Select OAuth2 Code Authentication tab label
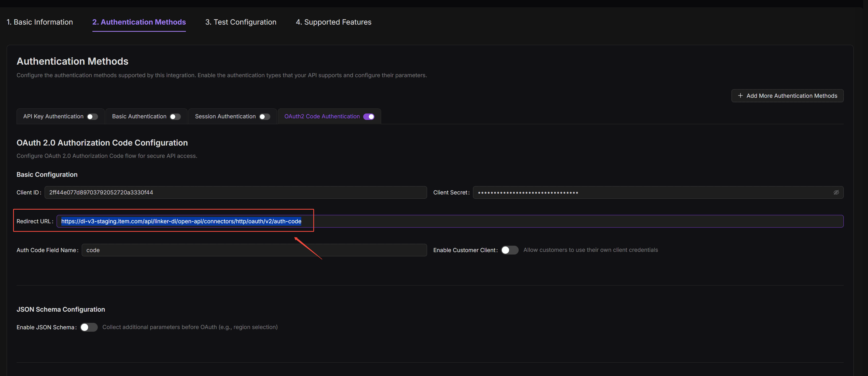Image resolution: width=868 pixels, height=376 pixels. point(322,116)
